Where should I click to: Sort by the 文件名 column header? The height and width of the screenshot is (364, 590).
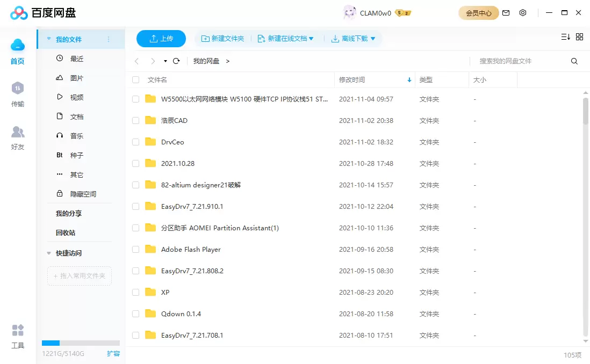coord(157,79)
